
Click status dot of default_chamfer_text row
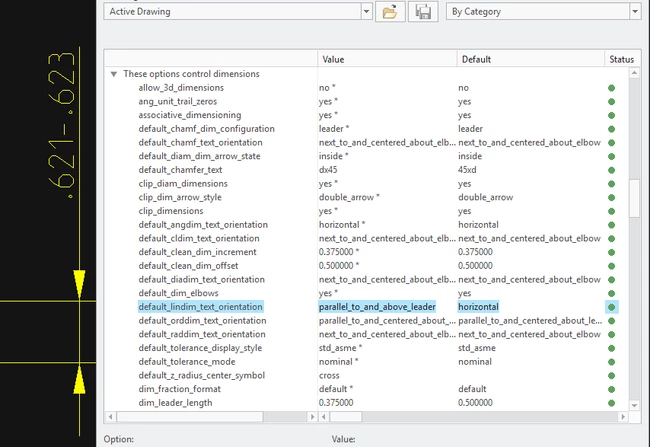(x=611, y=170)
